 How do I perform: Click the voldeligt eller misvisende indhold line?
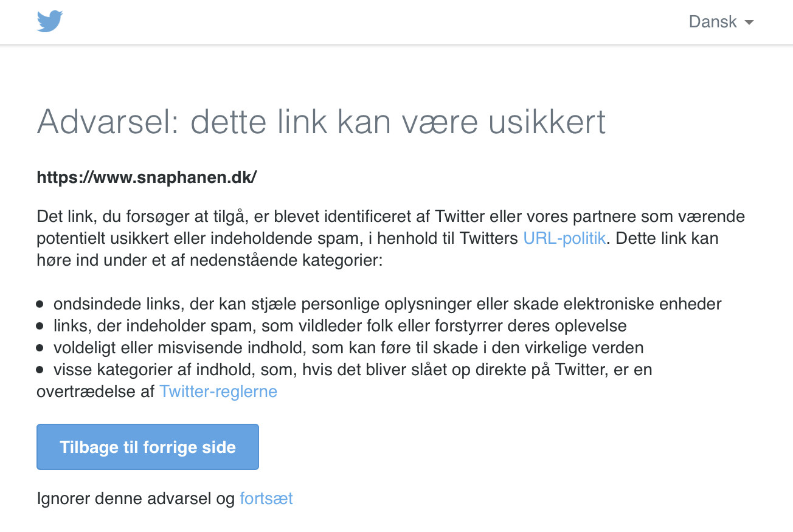coord(348,347)
